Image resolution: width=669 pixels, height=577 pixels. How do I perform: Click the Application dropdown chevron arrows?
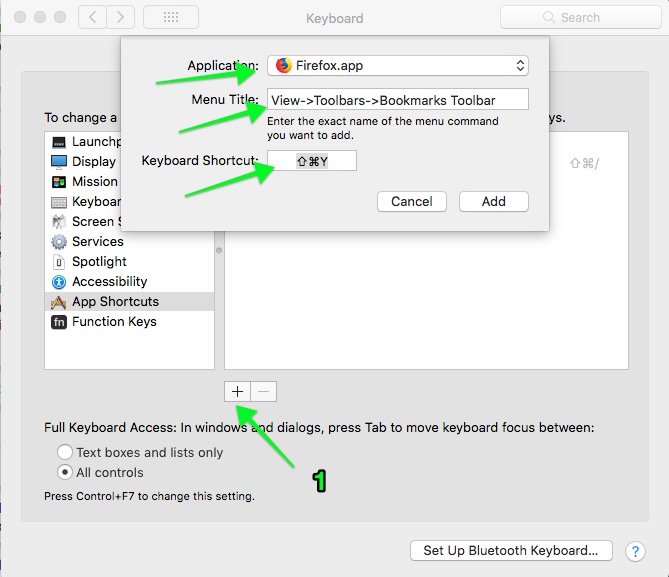pos(520,66)
